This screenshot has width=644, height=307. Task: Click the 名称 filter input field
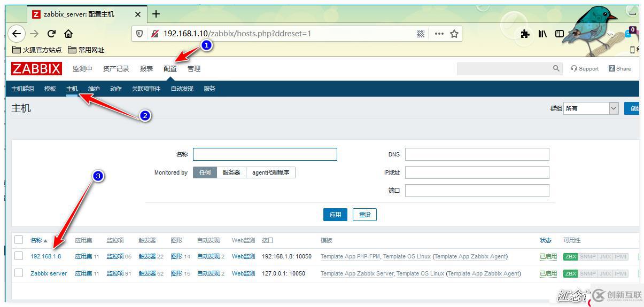265,154
